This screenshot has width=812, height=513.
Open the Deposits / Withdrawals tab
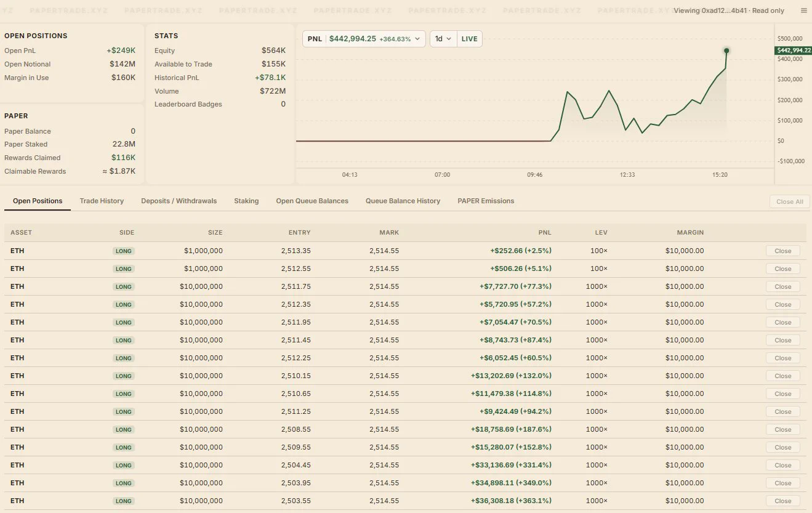(179, 201)
